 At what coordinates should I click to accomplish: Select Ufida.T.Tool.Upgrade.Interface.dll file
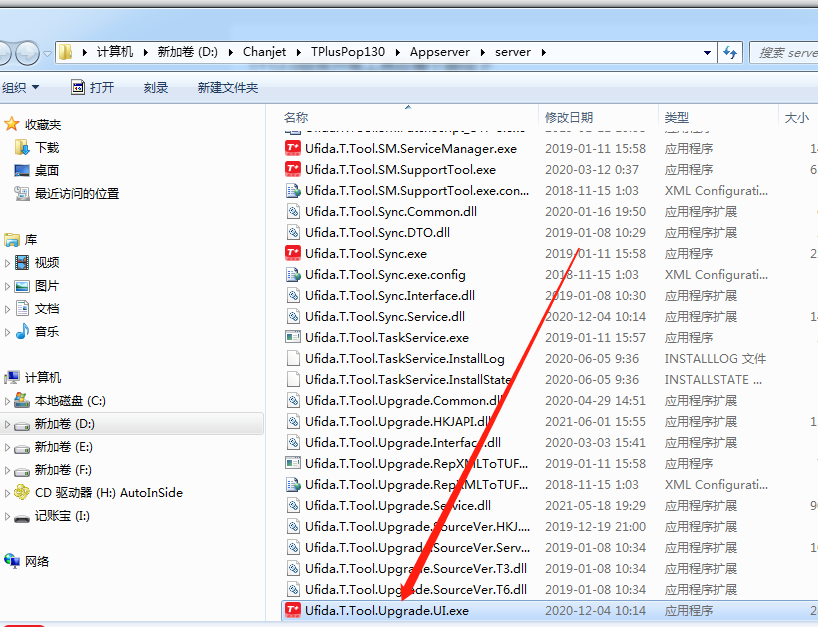[403, 442]
